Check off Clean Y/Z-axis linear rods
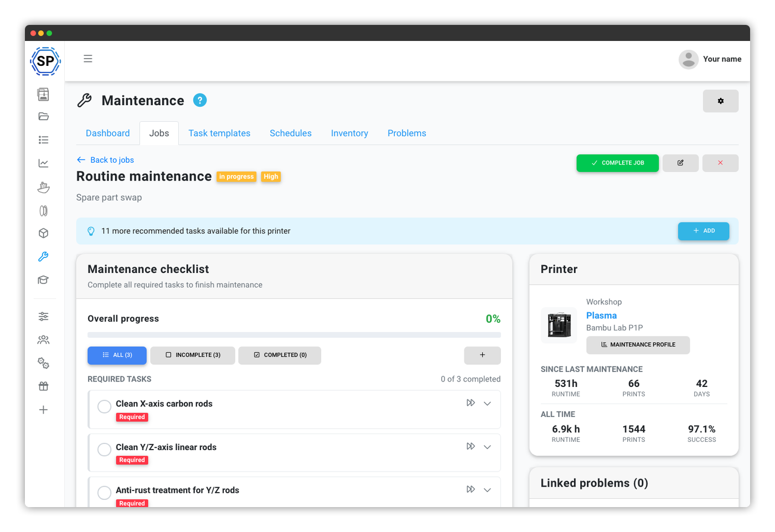 (x=104, y=450)
